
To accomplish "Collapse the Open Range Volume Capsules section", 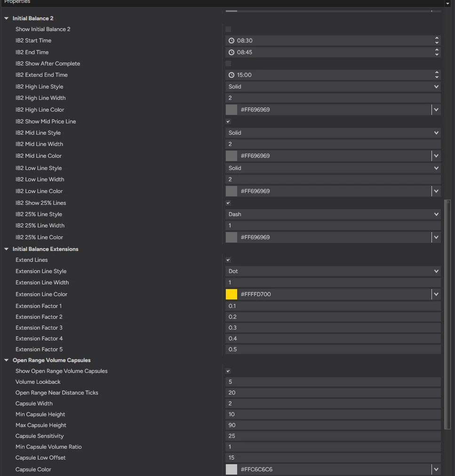I will [x=7, y=360].
